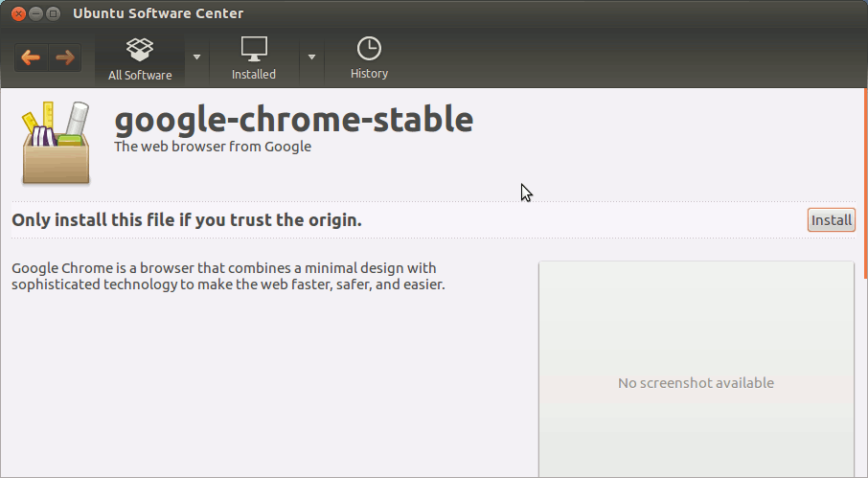Expand the Installed dropdown arrow

click(311, 57)
